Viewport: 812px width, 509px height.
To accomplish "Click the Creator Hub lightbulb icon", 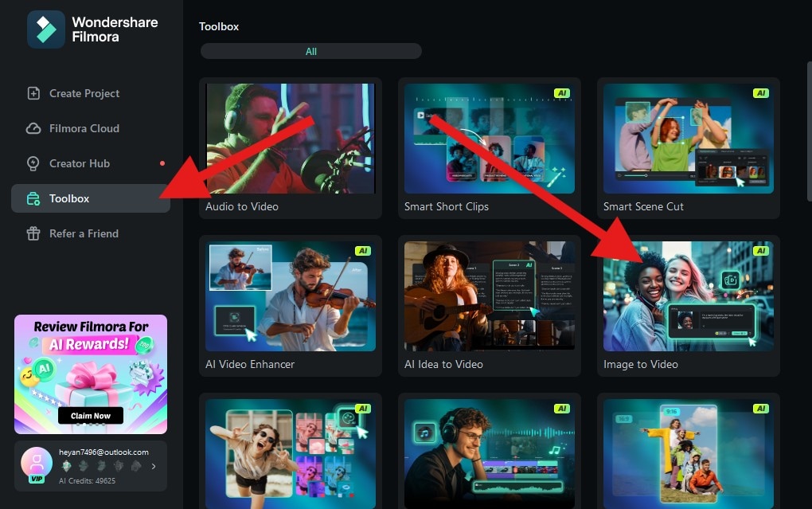I will pos(33,163).
